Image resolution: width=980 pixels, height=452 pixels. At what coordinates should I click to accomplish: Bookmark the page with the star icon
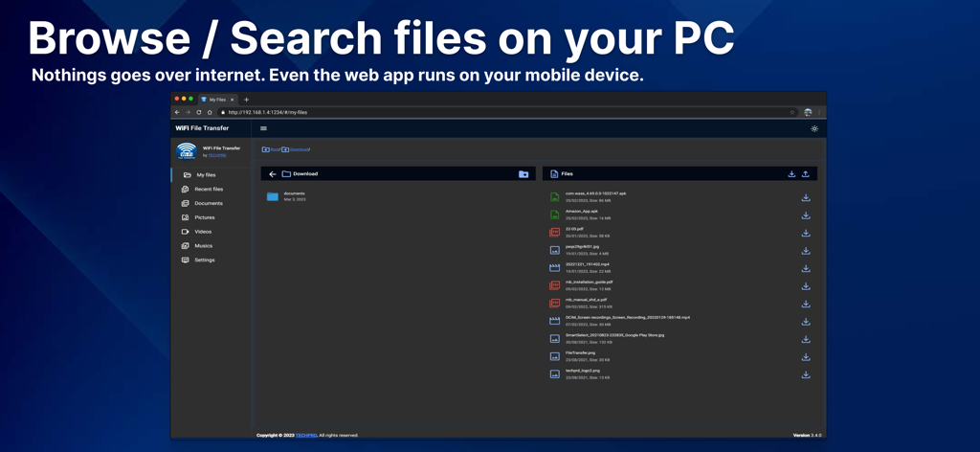point(792,113)
